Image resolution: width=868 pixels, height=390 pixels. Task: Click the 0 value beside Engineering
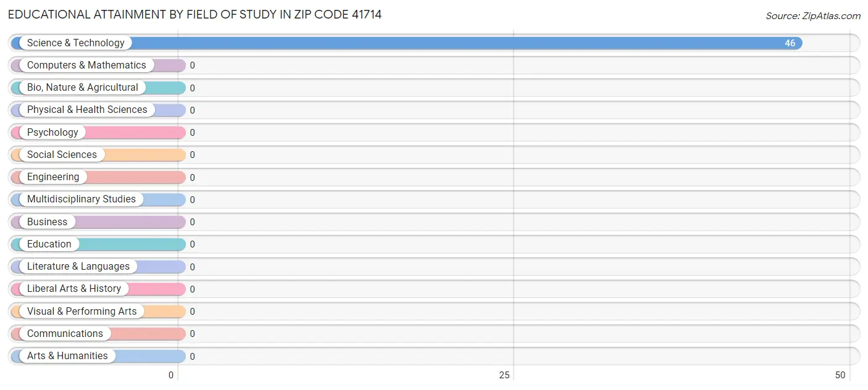point(193,178)
